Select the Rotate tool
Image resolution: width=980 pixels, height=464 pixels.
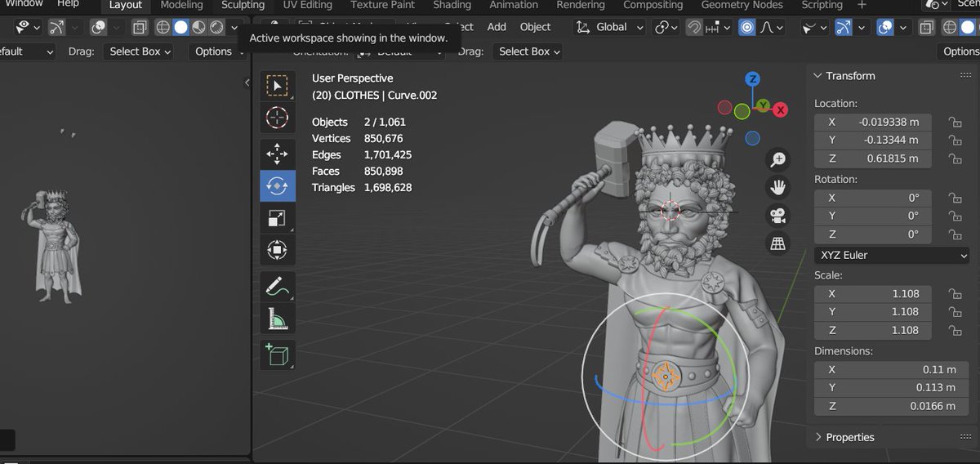[277, 185]
